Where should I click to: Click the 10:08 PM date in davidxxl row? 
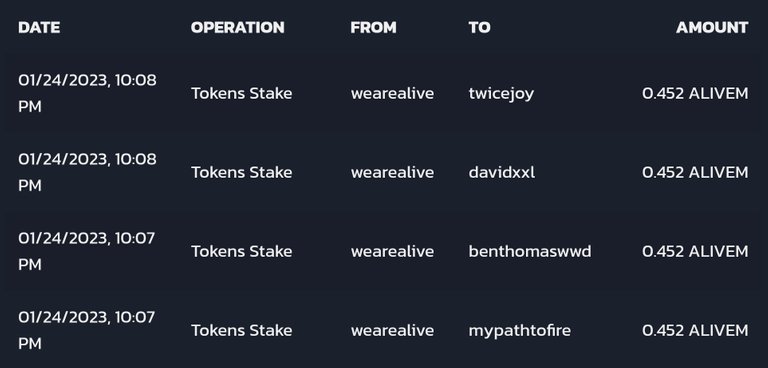click(87, 172)
